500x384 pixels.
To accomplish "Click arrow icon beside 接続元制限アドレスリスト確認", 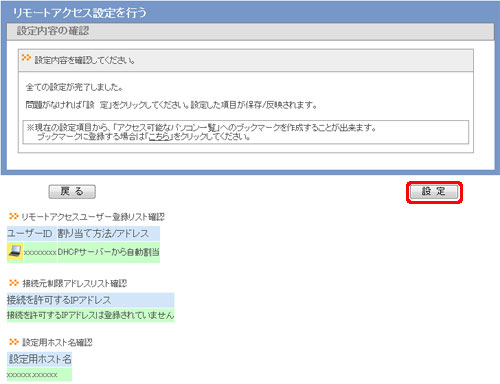I will tap(13, 283).
